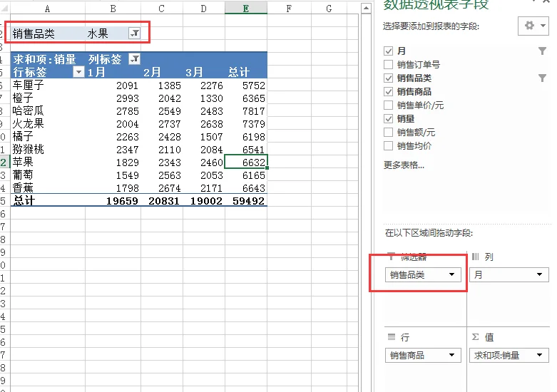Check the 销售单价/元 field checkbox

[x=388, y=105]
